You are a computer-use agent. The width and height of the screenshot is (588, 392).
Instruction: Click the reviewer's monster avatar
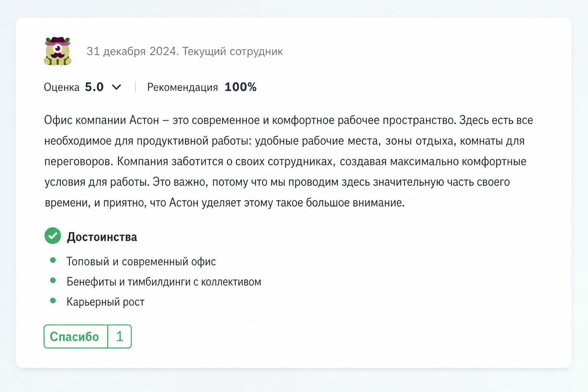[58, 51]
